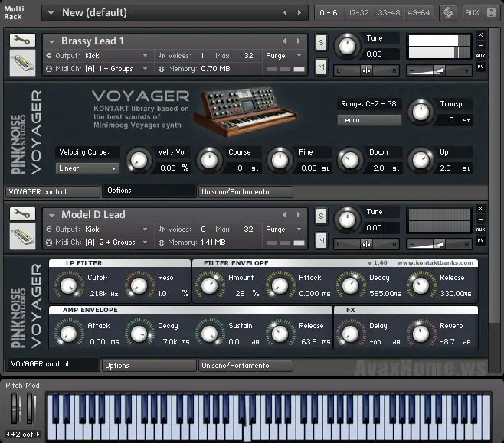
Task: Open wrench edit mode for Brassy Lead 1
Action: pos(22,41)
